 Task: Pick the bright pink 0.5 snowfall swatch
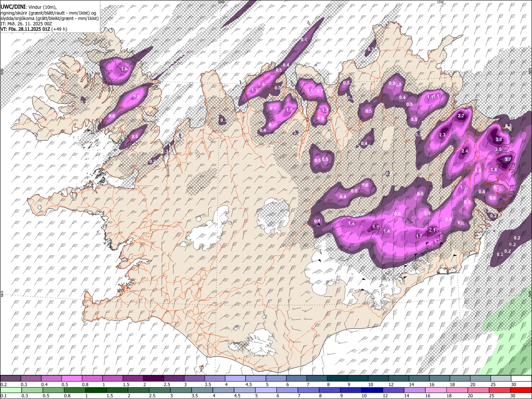[x=71, y=379]
